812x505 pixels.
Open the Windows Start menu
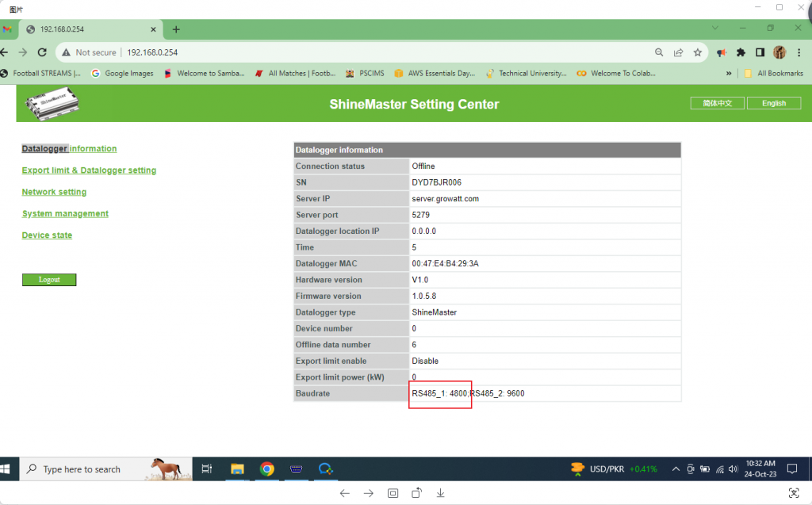pyautogui.click(x=6, y=469)
